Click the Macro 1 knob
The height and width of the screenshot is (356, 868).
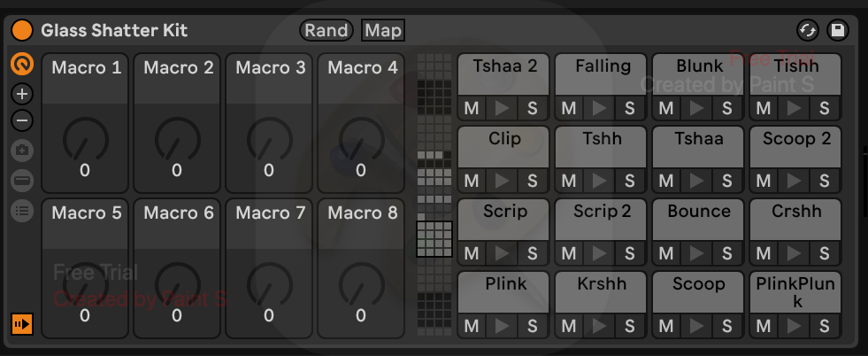(x=85, y=140)
